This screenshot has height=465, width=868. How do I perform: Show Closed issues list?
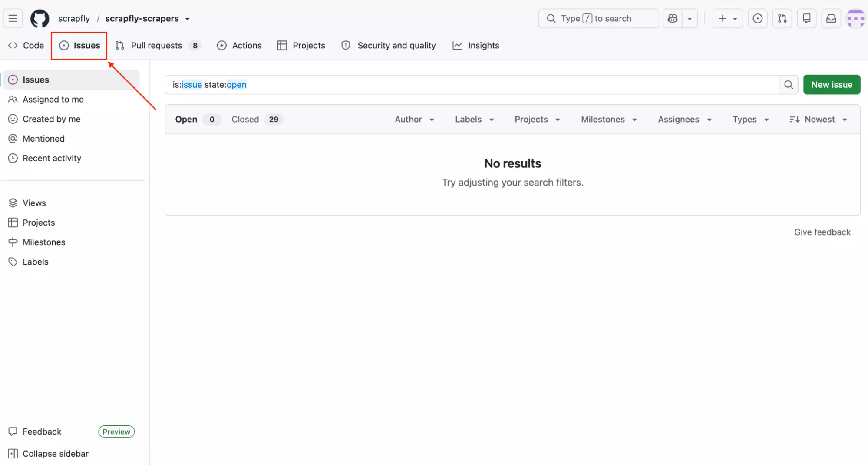257,119
